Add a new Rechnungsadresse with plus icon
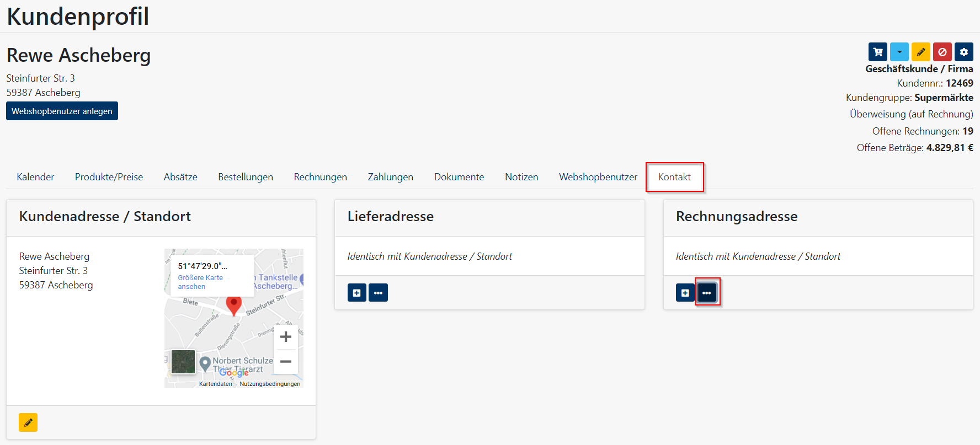The height and width of the screenshot is (445, 980). (x=685, y=293)
